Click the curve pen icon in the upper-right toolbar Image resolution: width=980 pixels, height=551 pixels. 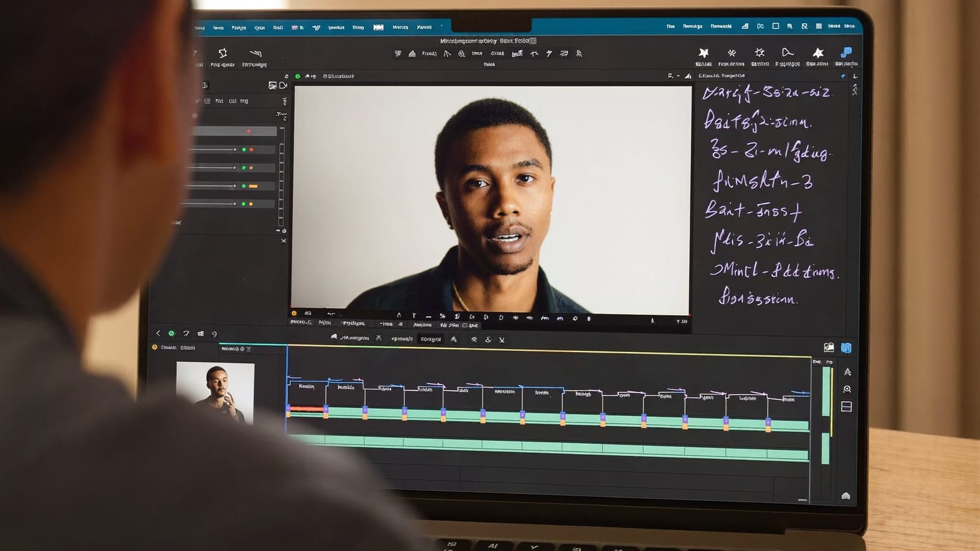788,53
